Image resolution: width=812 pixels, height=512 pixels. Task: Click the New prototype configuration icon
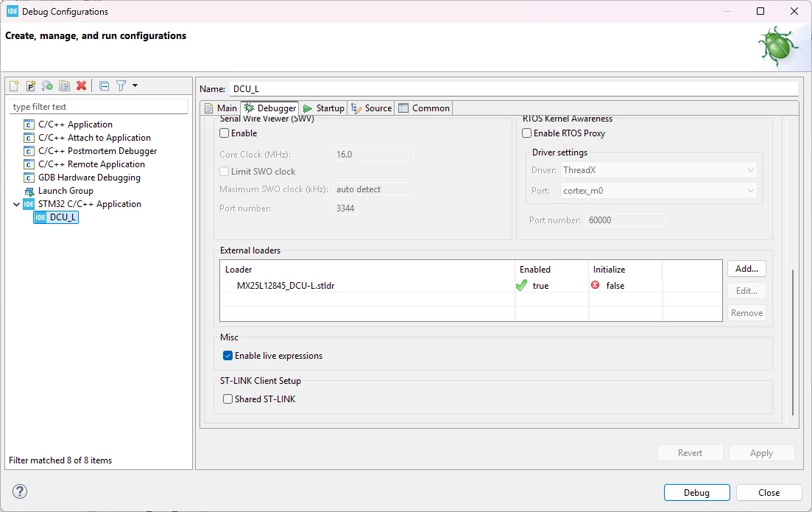coord(31,86)
